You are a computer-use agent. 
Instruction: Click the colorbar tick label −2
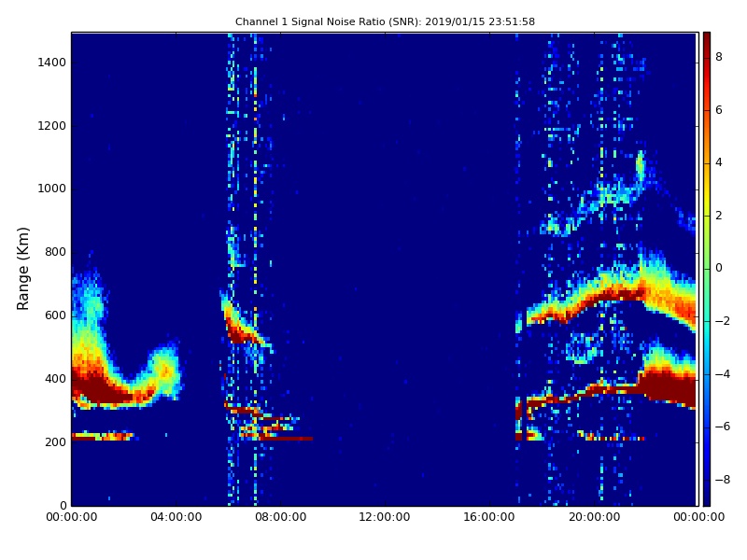[723, 321]
